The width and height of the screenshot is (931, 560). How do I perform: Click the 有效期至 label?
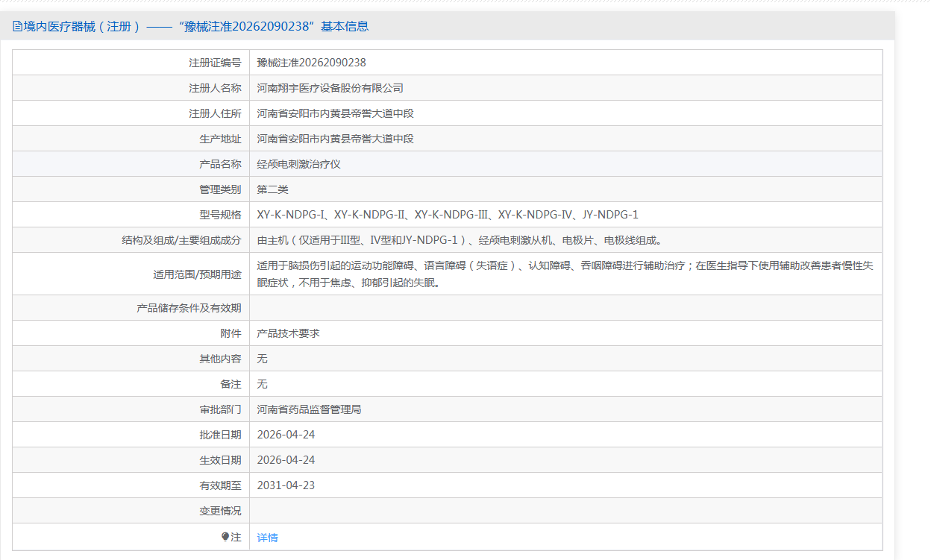click(220, 485)
